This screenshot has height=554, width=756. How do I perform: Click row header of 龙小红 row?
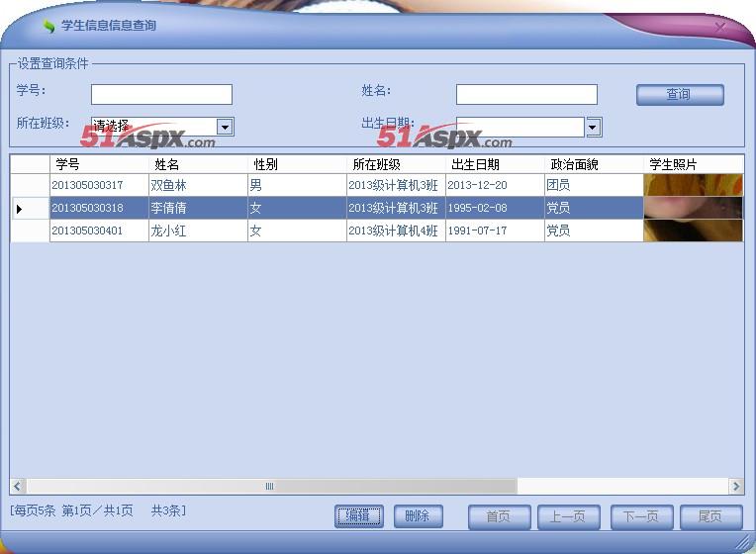[30, 231]
